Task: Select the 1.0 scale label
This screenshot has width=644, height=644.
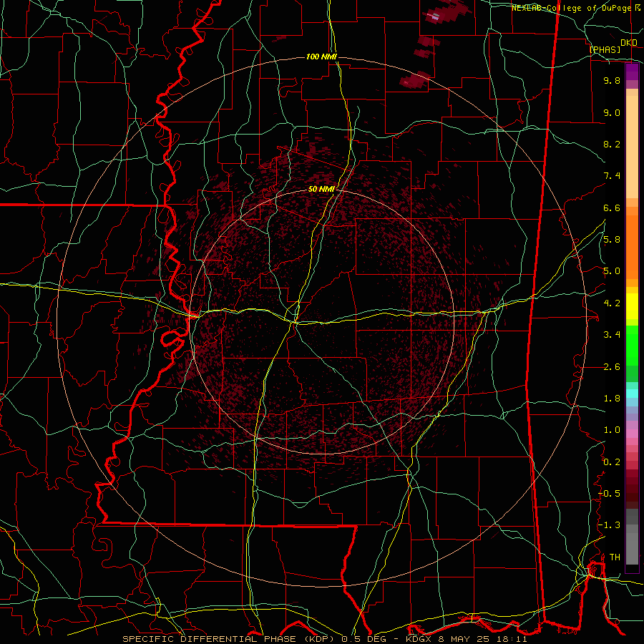Action: pyautogui.click(x=612, y=430)
